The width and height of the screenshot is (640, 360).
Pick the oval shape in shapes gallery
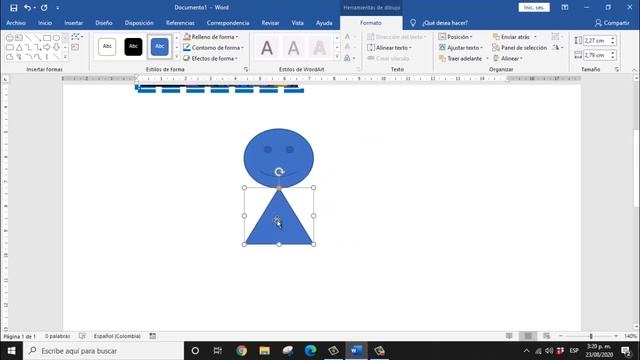coord(56,38)
